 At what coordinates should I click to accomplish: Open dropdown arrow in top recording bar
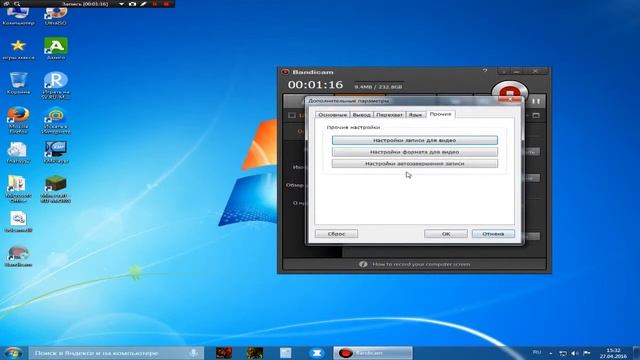tap(121, 4)
